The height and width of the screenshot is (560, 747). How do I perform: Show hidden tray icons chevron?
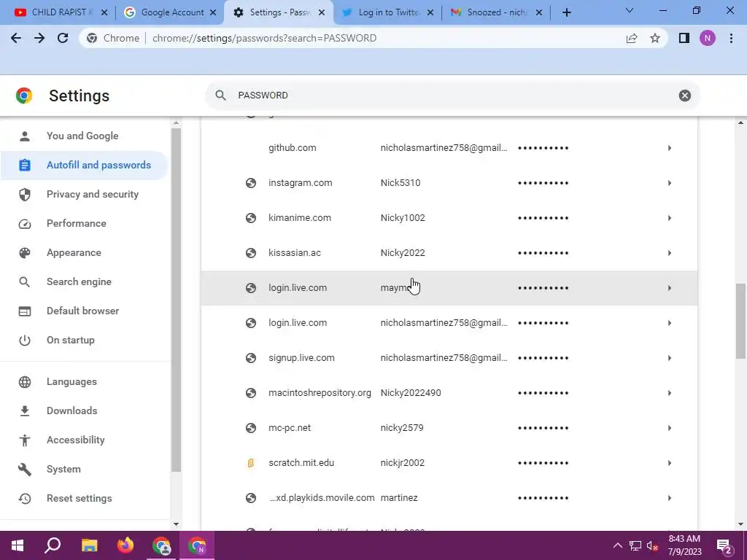coord(617,545)
